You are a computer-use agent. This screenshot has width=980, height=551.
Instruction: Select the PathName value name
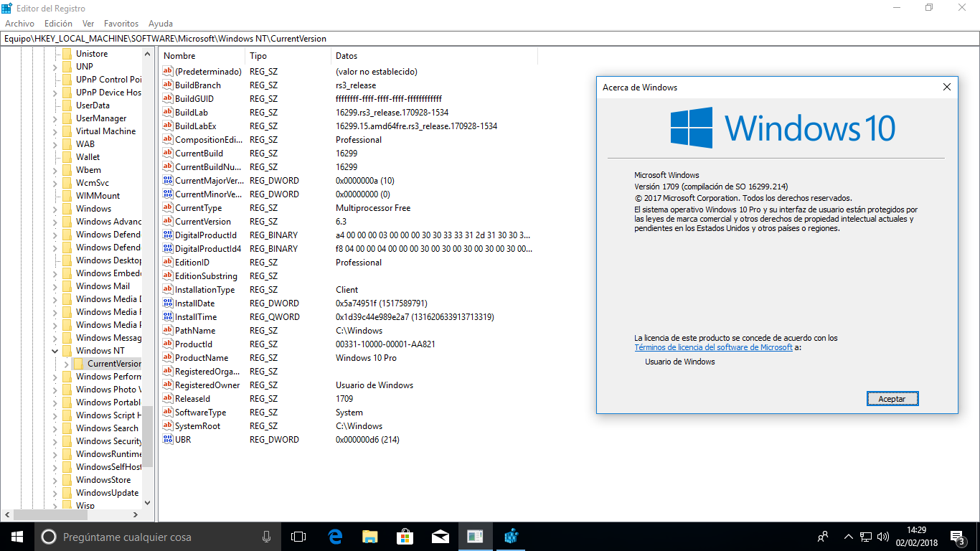point(195,331)
